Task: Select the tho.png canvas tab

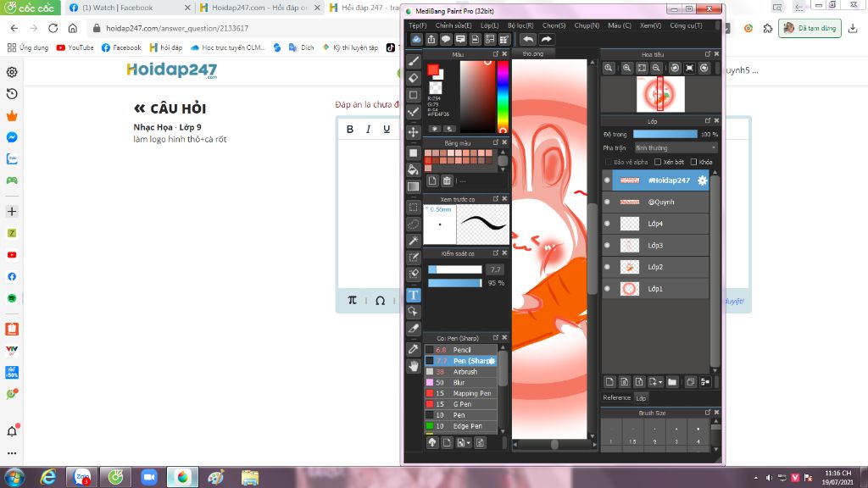Action: (x=532, y=53)
